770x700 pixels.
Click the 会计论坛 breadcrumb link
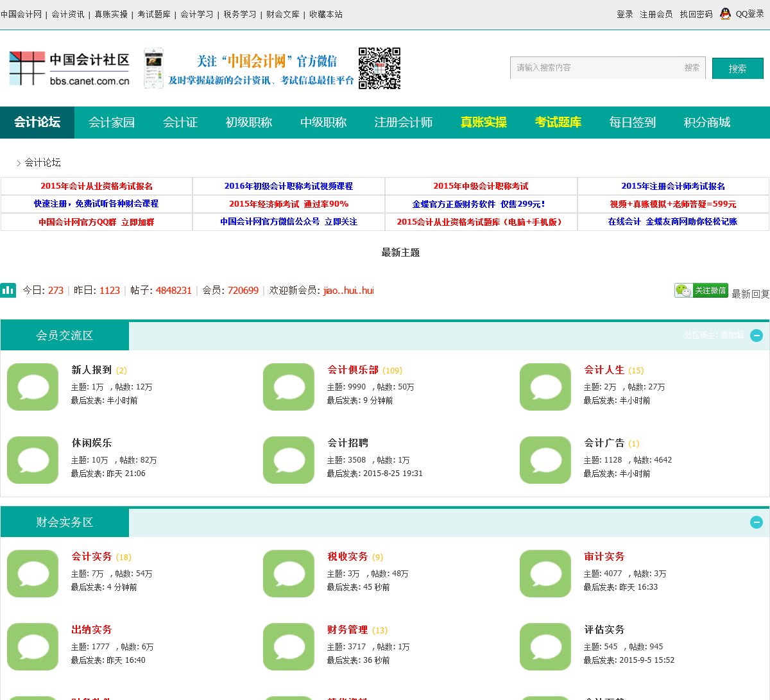pos(43,163)
